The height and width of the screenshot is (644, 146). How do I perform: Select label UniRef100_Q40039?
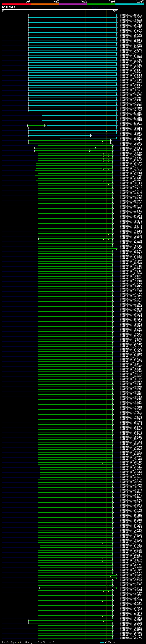pyautogui.click(x=131, y=103)
